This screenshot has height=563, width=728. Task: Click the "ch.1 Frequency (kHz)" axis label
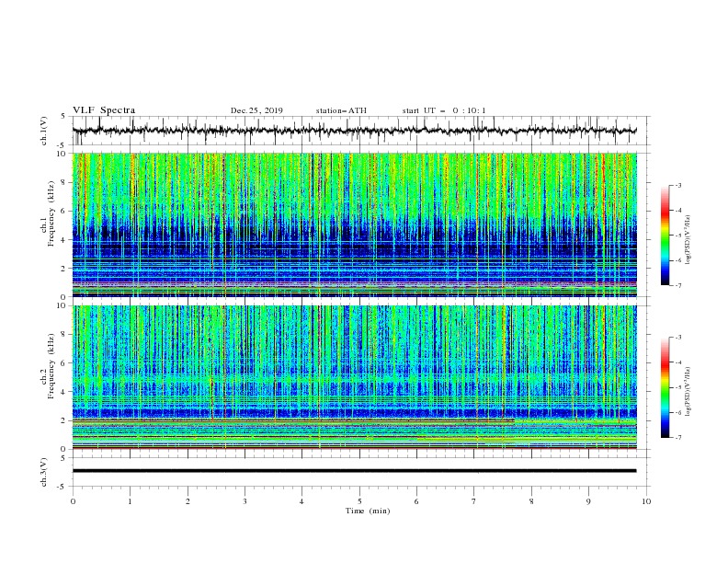click(x=49, y=213)
